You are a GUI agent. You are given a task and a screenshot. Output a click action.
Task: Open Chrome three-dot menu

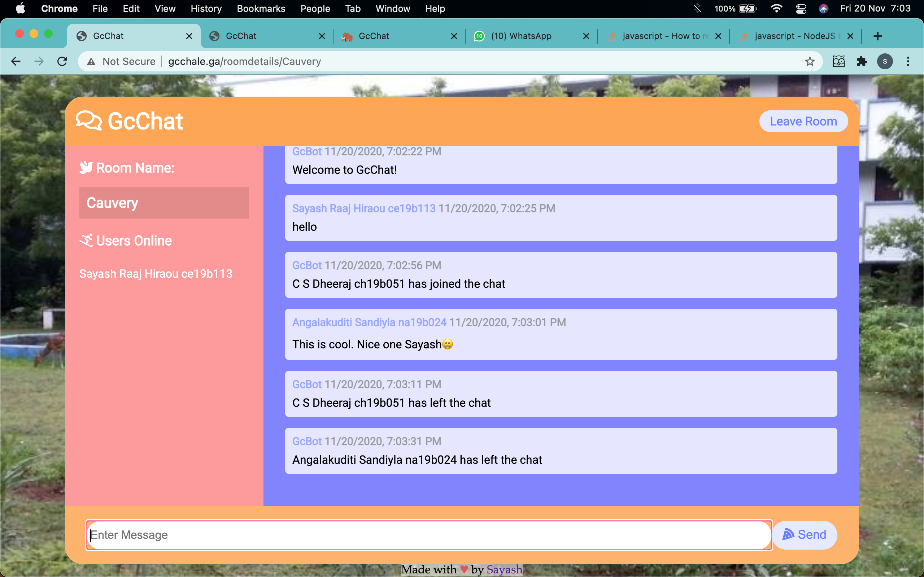click(908, 61)
